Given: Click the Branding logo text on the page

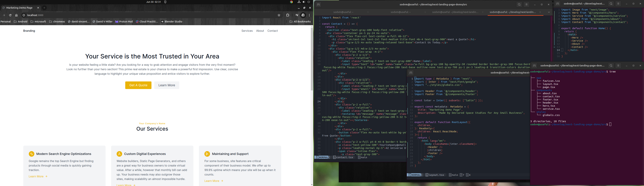Looking at the screenshot, I should (29, 31).
